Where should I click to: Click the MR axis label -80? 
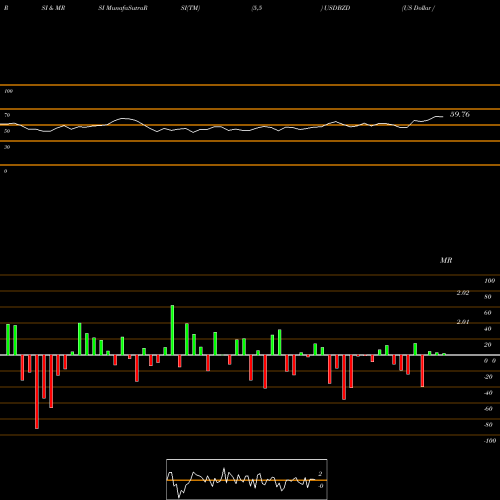pyautogui.click(x=488, y=425)
